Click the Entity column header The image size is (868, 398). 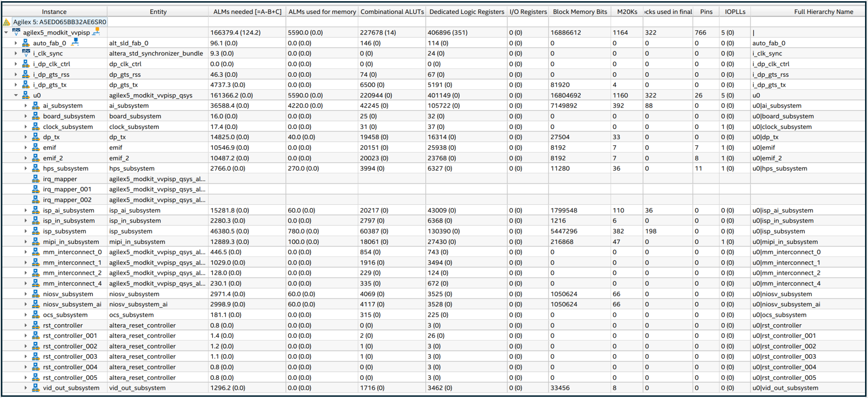(158, 12)
